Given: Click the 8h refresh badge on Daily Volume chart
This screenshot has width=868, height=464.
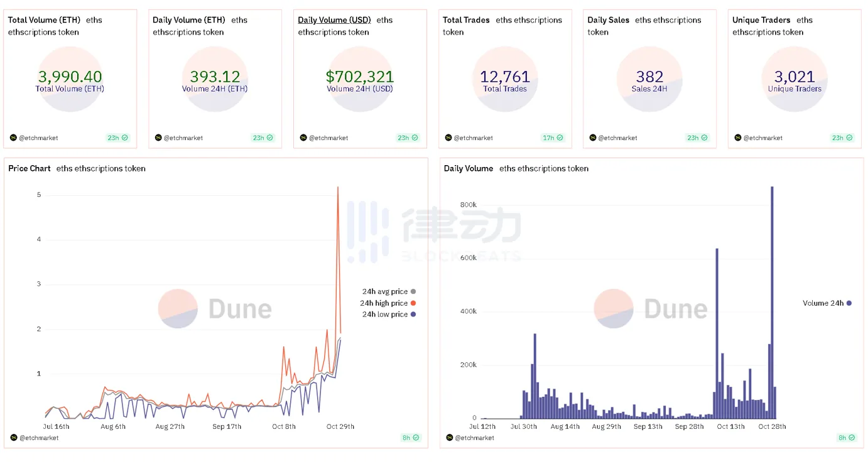Looking at the screenshot, I should pyautogui.click(x=846, y=438).
